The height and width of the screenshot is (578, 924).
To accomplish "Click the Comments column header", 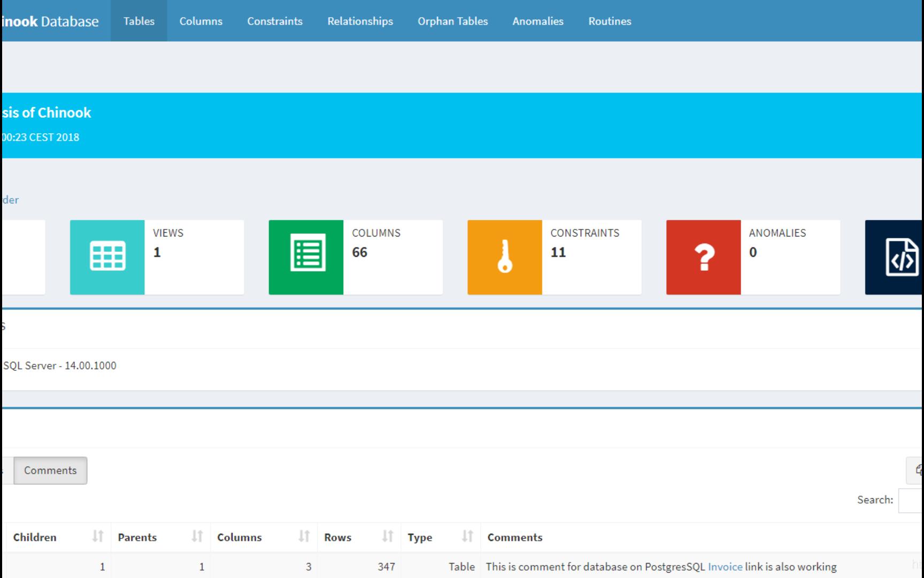I will (515, 537).
